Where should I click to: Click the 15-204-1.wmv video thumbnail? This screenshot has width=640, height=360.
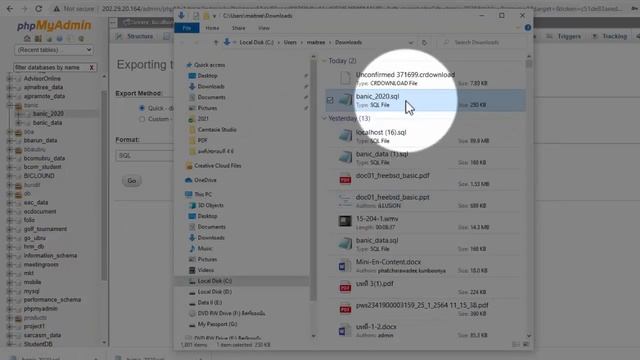point(345,222)
